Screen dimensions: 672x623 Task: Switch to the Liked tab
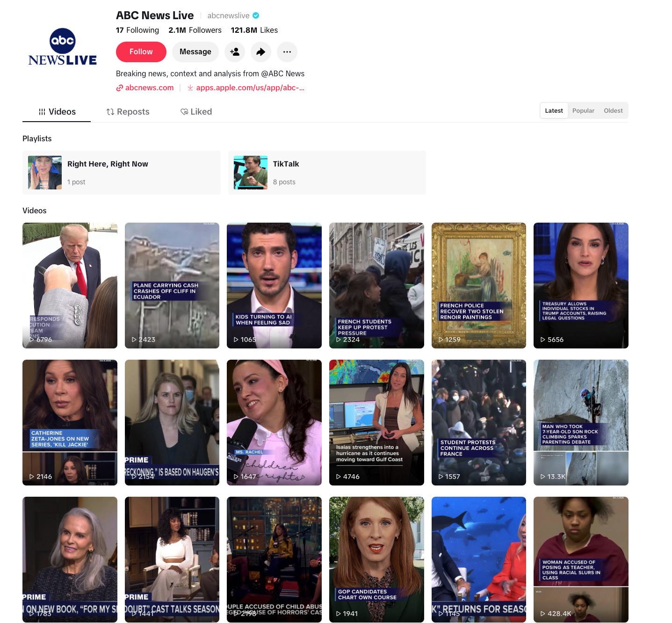(196, 112)
